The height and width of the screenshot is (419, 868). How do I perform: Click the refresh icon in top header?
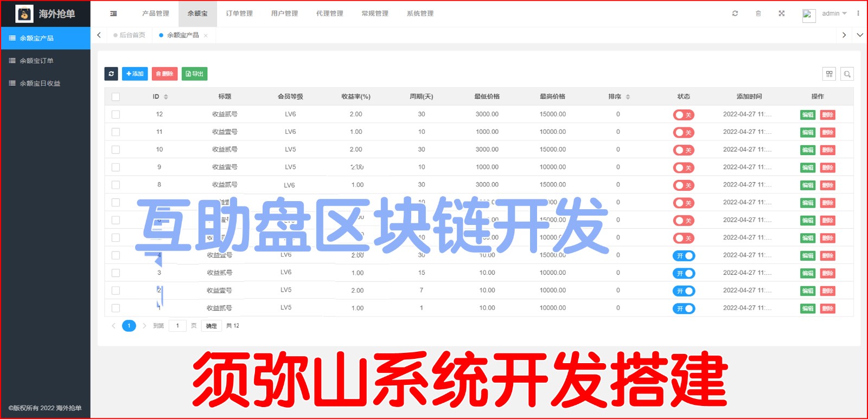coord(735,14)
